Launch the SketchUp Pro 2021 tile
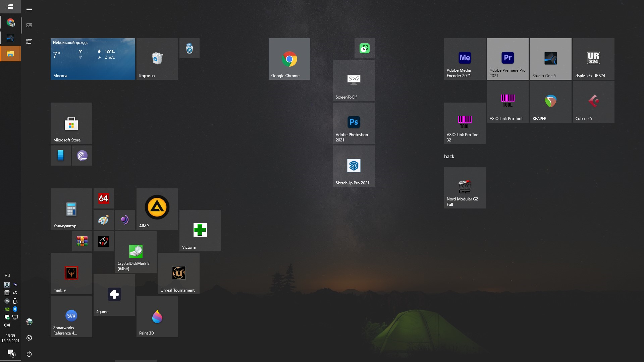 point(354,166)
